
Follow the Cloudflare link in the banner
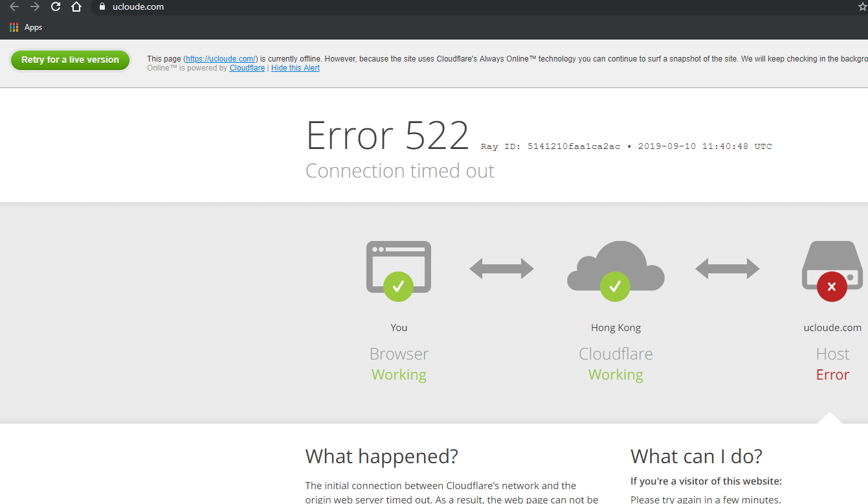247,68
